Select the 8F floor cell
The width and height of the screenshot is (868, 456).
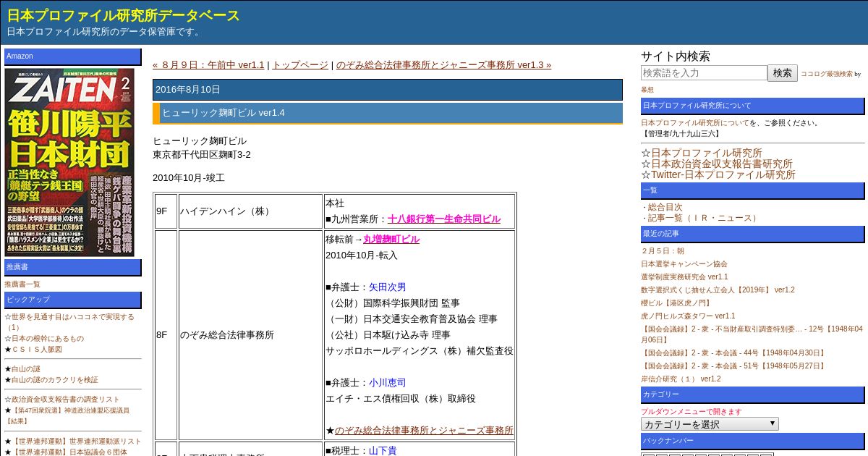point(166,335)
